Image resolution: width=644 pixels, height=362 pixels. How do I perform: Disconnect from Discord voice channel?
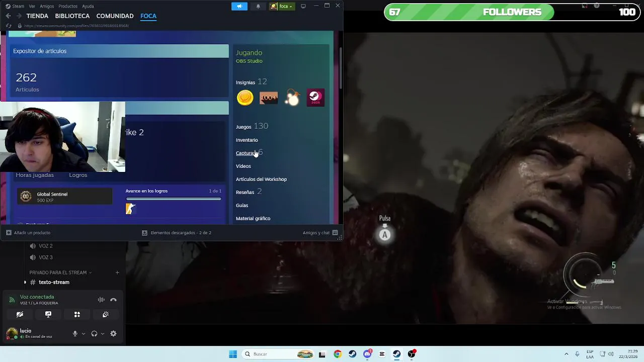113,300
